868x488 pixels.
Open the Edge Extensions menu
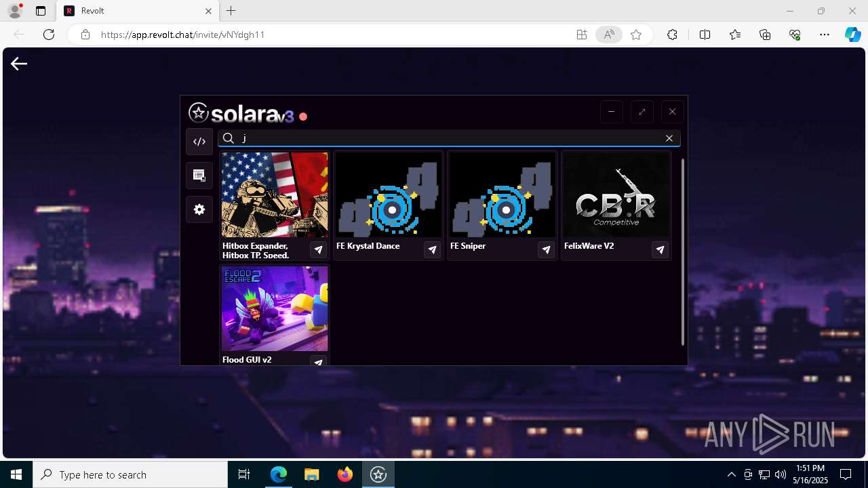[672, 35]
